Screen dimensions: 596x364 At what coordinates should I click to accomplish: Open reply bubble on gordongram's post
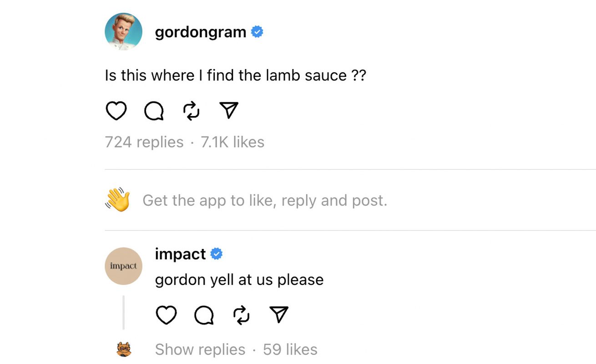(x=154, y=111)
